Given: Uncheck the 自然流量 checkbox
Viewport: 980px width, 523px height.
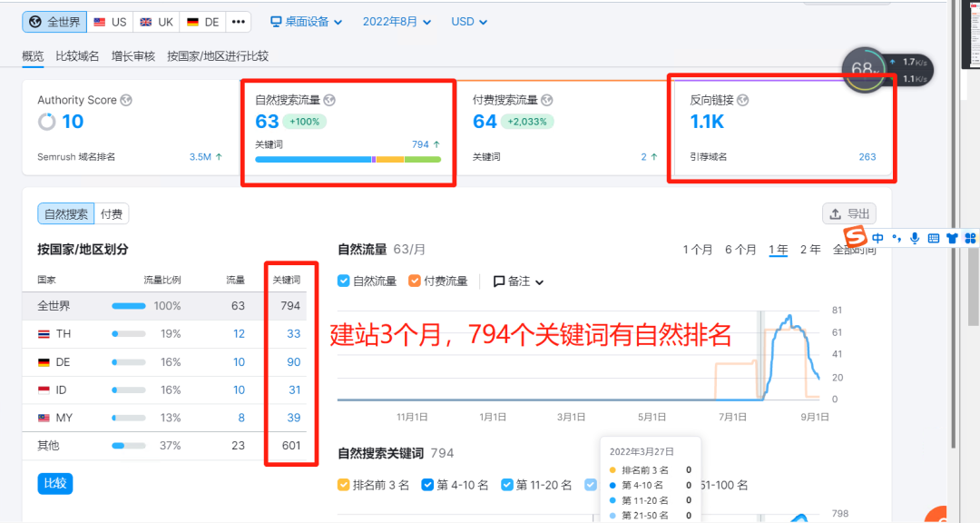Looking at the screenshot, I should pos(343,281).
